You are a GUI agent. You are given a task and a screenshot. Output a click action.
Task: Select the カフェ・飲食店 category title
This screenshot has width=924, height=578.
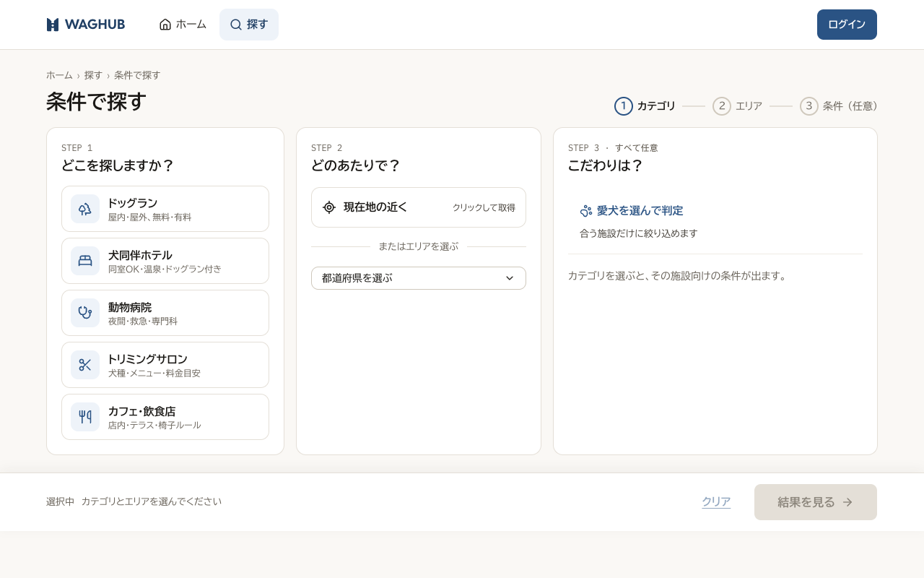click(x=142, y=411)
